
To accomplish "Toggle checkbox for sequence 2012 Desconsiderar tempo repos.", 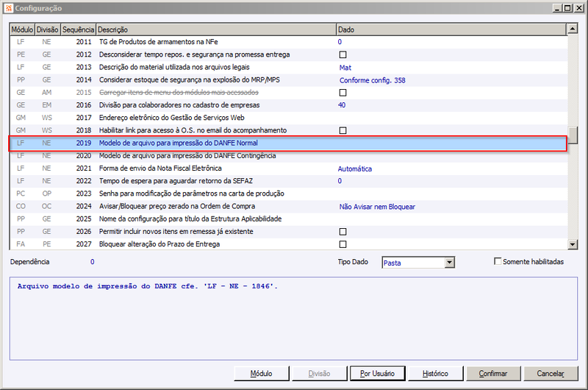I will click(x=343, y=54).
